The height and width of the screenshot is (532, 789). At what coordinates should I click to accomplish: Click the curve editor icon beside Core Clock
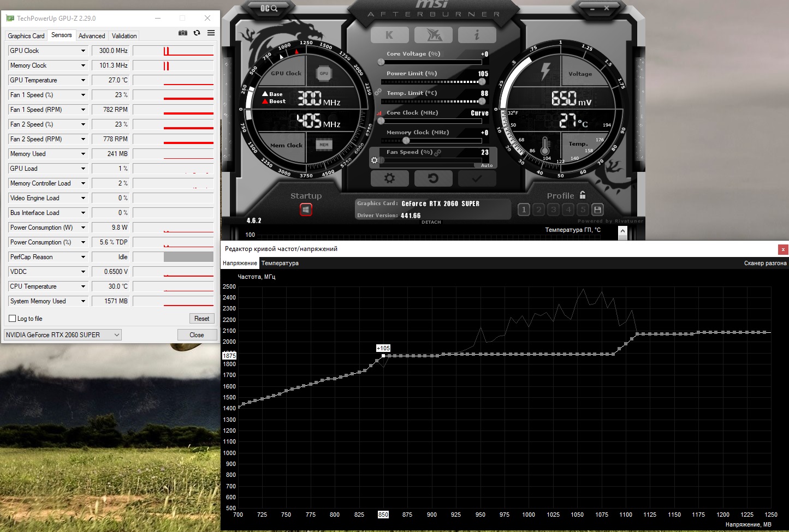tap(379, 113)
